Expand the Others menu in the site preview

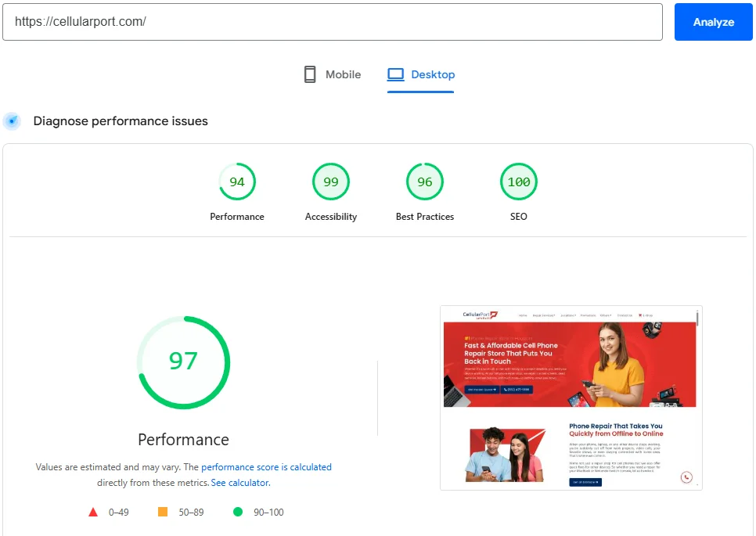[605, 315]
